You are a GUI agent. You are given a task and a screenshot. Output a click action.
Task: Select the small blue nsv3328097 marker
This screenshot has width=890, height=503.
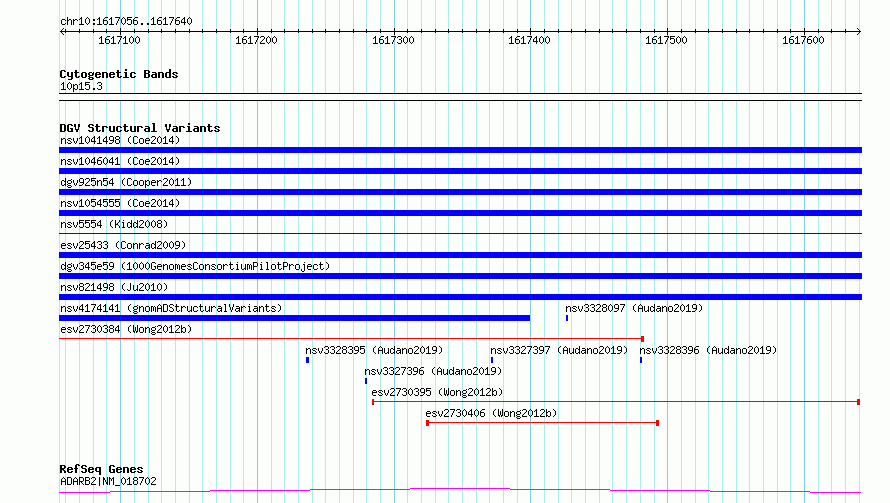pos(567,318)
